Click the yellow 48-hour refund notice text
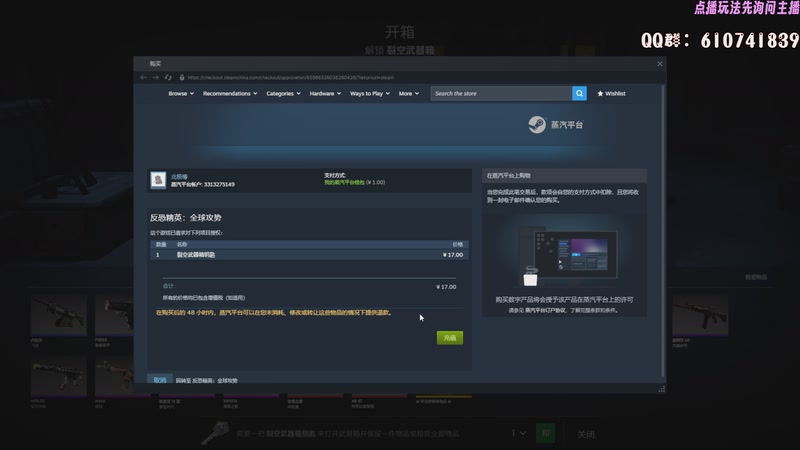800x450 pixels. 274,312
